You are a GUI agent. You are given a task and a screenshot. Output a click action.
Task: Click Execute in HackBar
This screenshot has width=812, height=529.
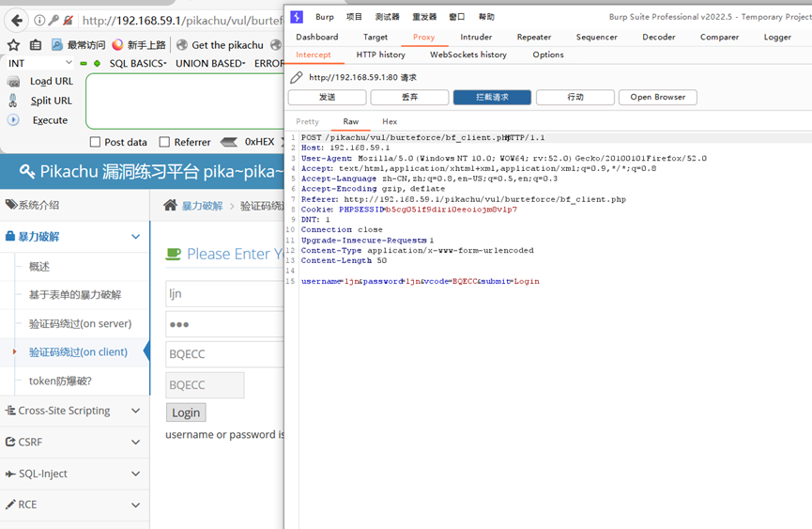(51, 120)
